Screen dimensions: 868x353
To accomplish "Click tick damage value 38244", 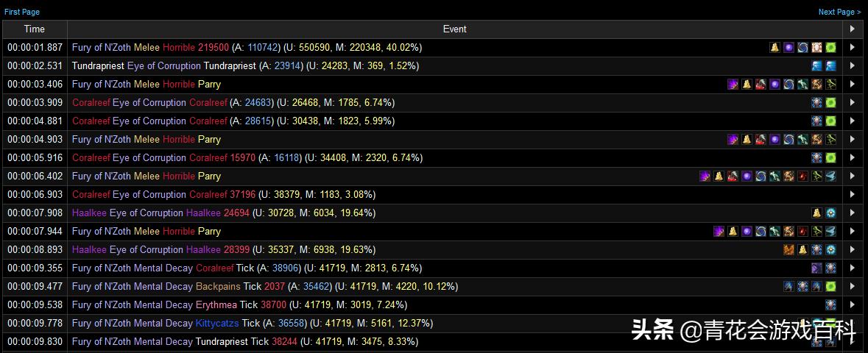I will coord(284,340).
